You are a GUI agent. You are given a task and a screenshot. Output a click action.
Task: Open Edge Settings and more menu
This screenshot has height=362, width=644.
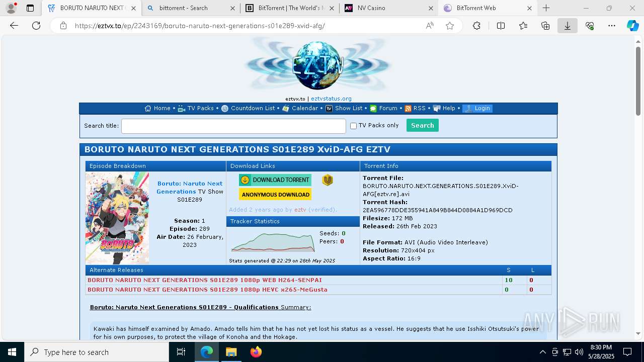click(x=612, y=26)
